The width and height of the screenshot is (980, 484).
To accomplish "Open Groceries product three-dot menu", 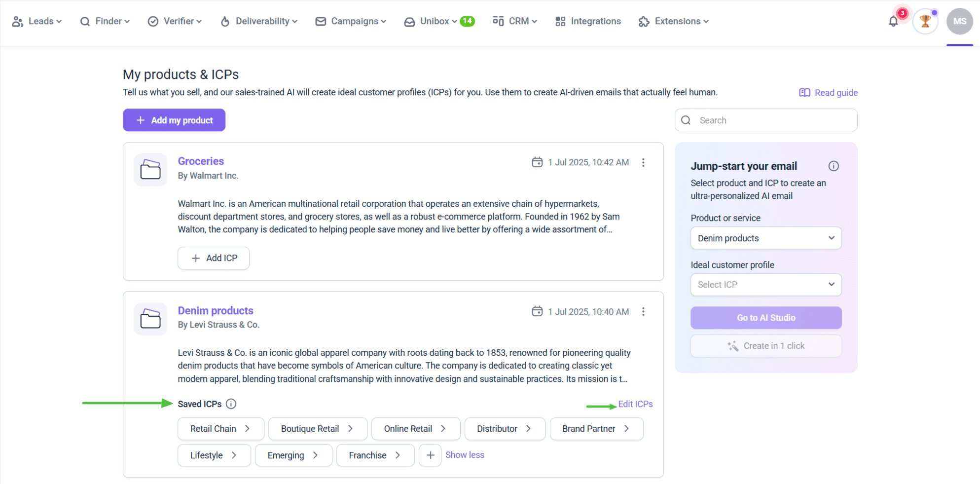I will click(643, 162).
